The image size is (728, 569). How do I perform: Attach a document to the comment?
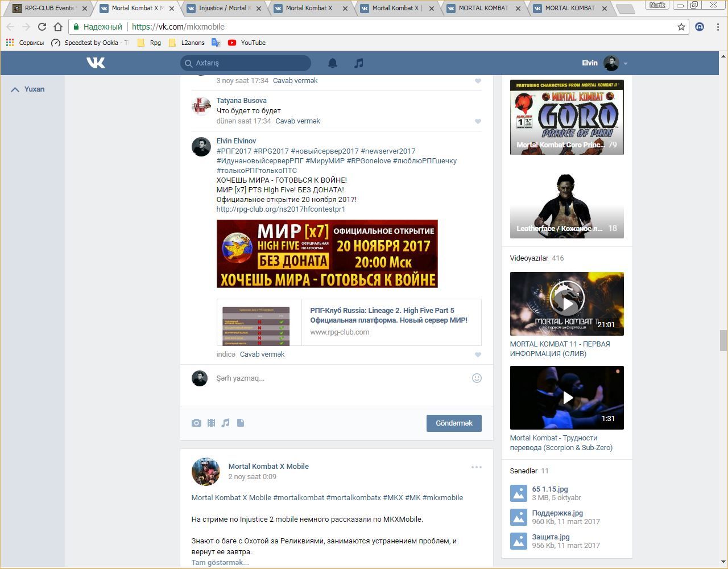click(x=241, y=423)
